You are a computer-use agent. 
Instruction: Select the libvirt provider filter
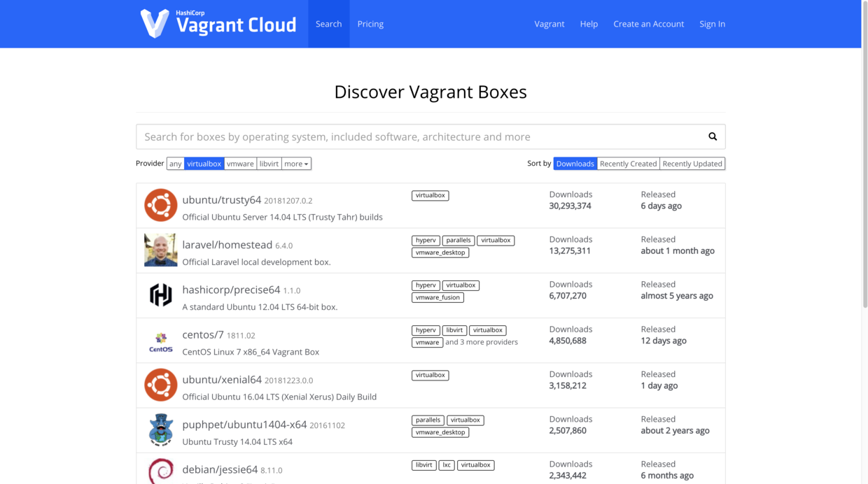[x=269, y=164]
